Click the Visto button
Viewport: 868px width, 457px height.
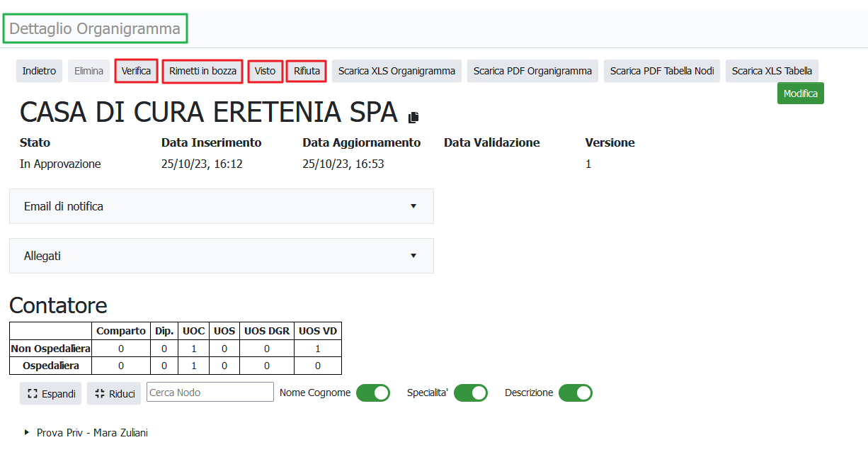(x=265, y=71)
